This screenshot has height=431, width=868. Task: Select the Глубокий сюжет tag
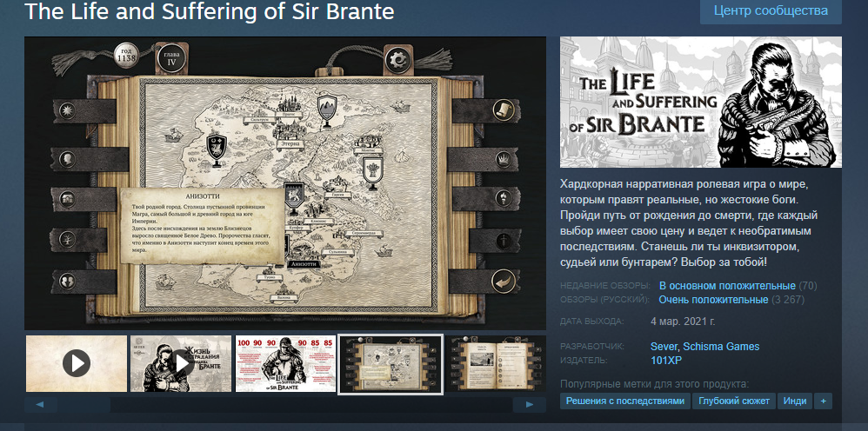pos(734,401)
